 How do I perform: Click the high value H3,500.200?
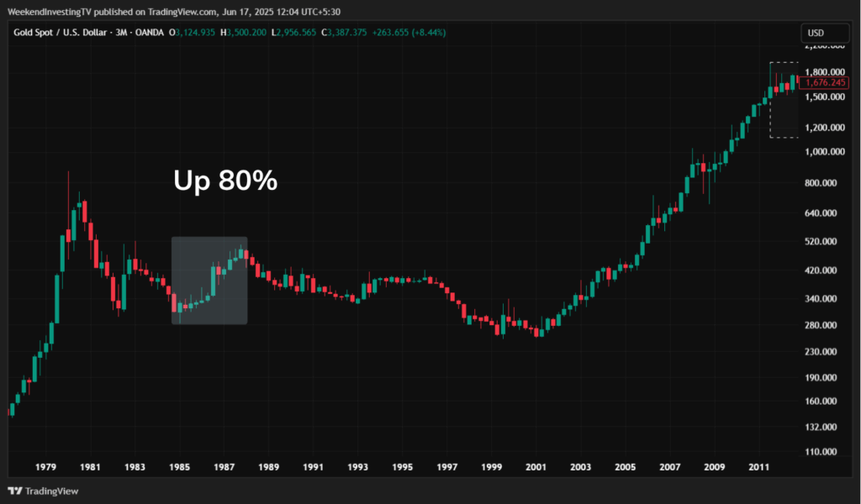click(x=243, y=33)
